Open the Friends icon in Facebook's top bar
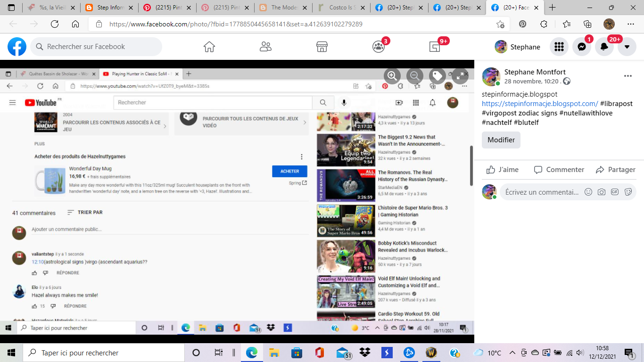The image size is (644, 362). (265, 47)
